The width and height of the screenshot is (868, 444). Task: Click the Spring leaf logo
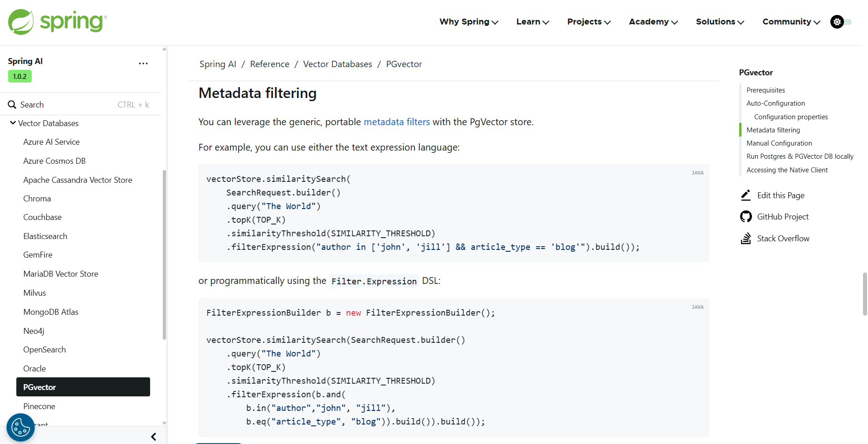tap(21, 22)
